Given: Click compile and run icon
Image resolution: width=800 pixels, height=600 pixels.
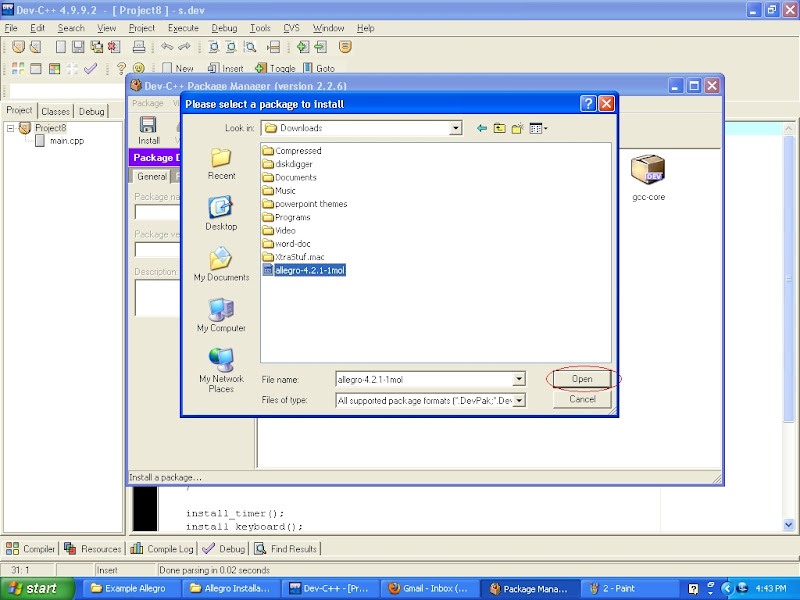Looking at the screenshot, I should click(x=54, y=68).
